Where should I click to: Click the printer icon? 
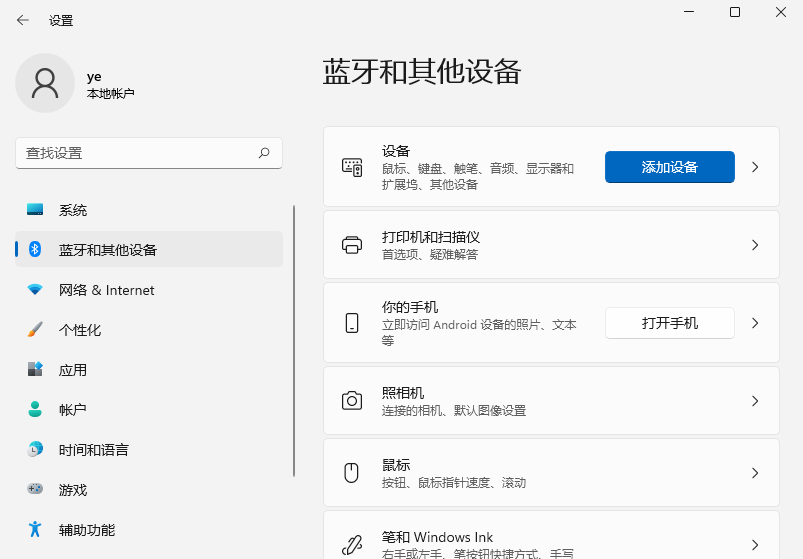352,245
